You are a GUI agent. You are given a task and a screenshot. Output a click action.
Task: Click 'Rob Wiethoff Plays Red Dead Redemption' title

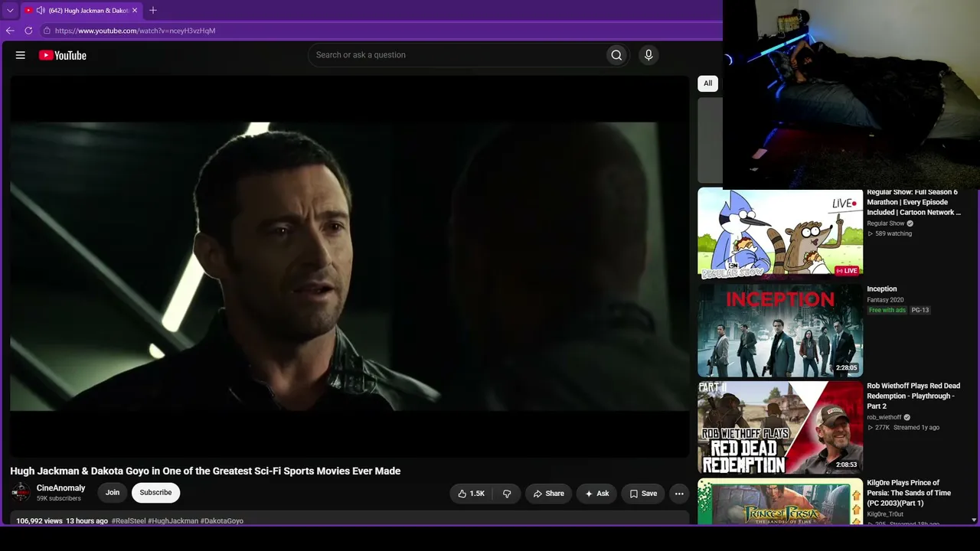click(x=913, y=396)
